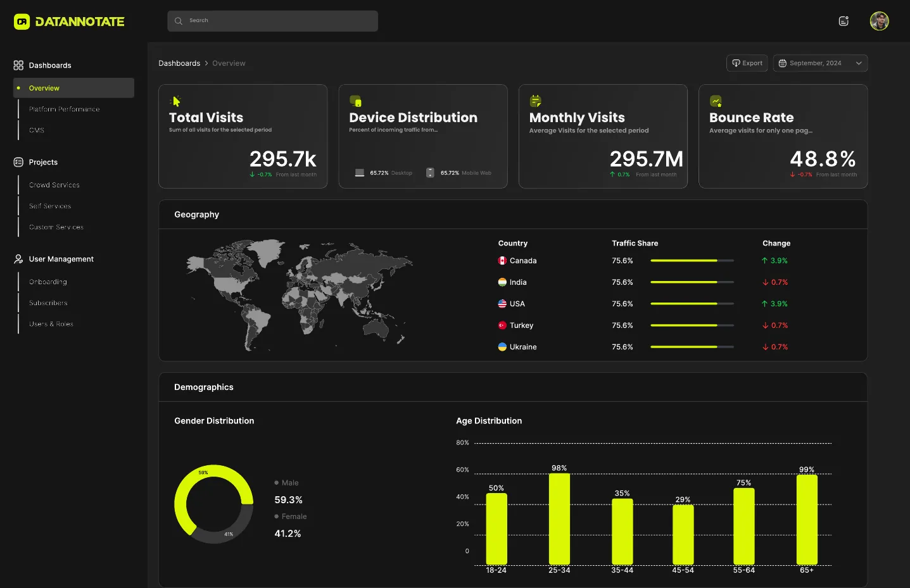Screen dimensions: 910x588
Task: Click the Device Distribution card icon
Action: [355, 101]
